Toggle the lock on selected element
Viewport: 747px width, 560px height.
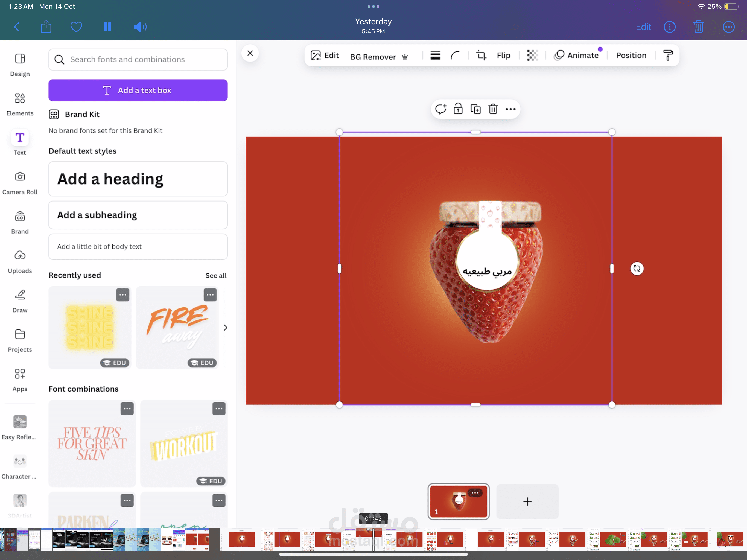point(458,109)
